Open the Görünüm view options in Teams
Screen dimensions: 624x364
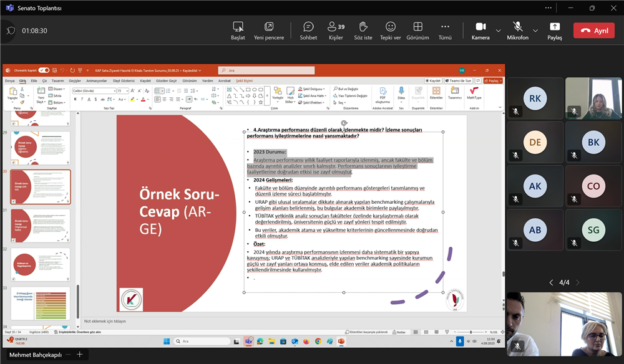click(x=417, y=31)
